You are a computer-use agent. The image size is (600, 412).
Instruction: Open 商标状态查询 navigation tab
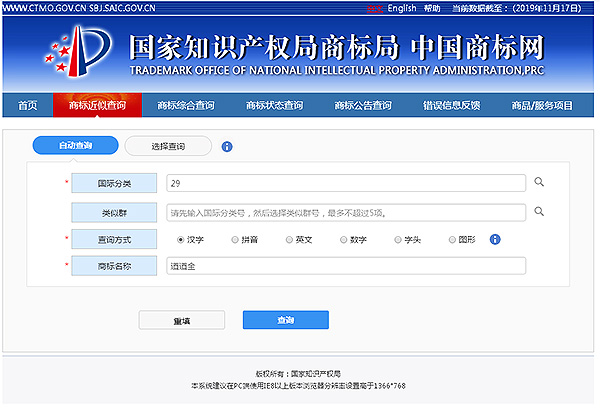[274, 105]
